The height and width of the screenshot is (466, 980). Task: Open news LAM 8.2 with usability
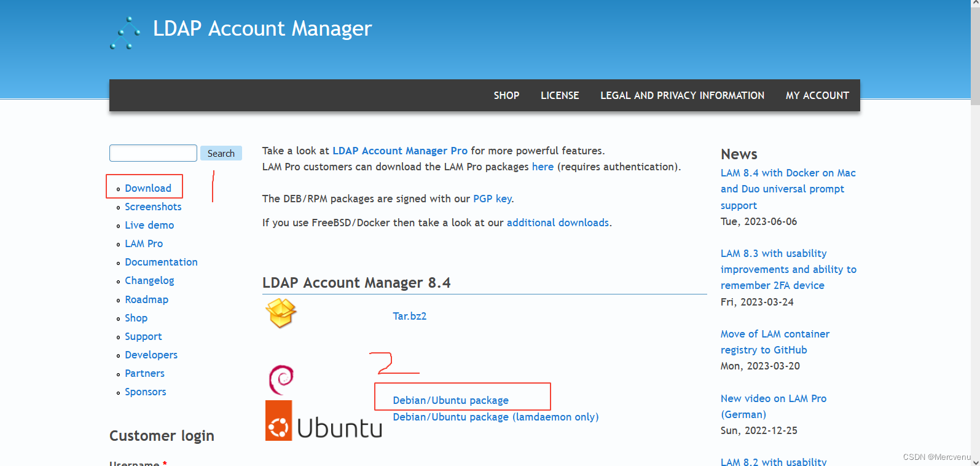pos(774,461)
